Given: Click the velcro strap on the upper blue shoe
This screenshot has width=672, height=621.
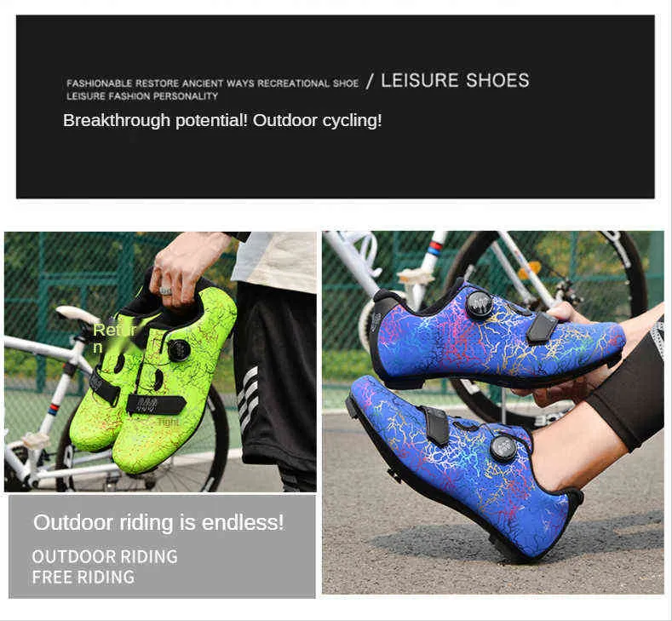Looking at the screenshot, I should [543, 326].
